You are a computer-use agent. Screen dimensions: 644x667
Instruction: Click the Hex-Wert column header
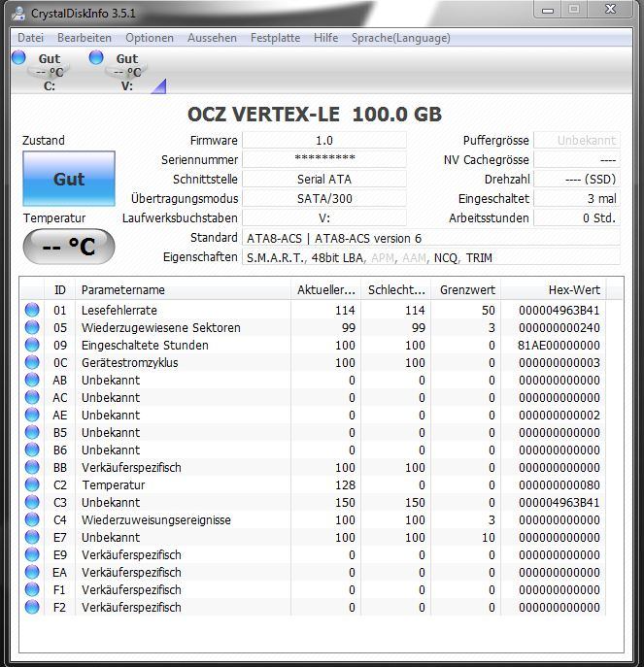[x=554, y=290]
